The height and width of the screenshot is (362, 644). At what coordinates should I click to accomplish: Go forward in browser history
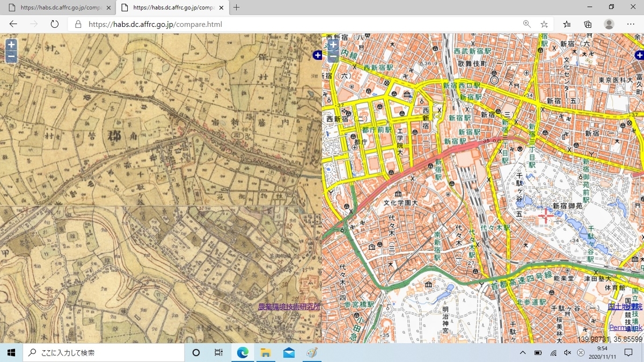[34, 24]
